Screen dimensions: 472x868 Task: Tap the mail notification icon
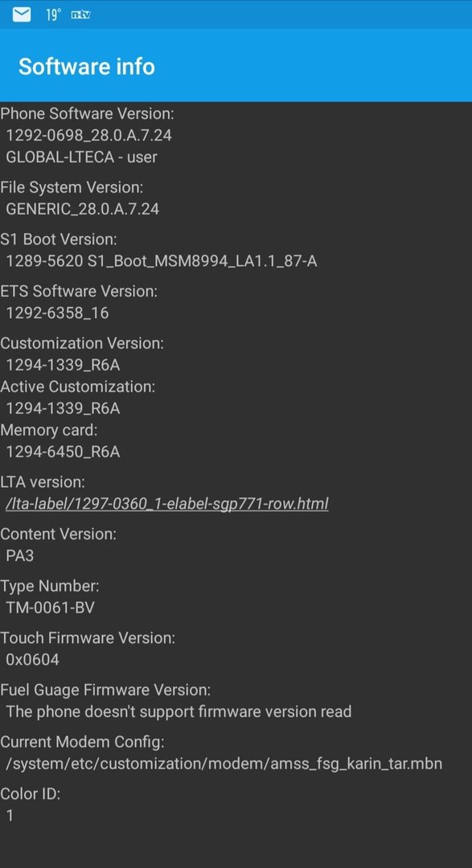(x=22, y=15)
